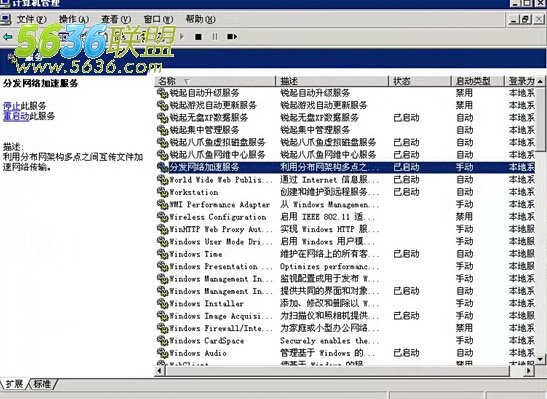Select the 锐起无盘XP数据服务 service name

(x=209, y=118)
